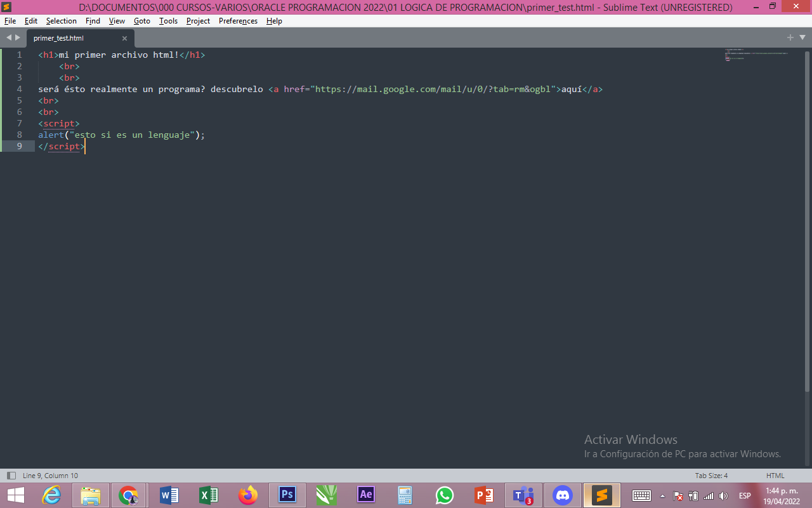Change HTML syntax selector
Screen dimensions: 812x508
click(x=775, y=476)
